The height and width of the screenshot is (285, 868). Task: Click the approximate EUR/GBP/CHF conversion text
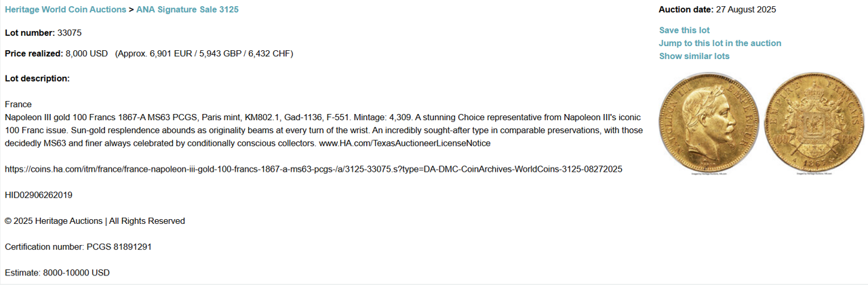204,53
